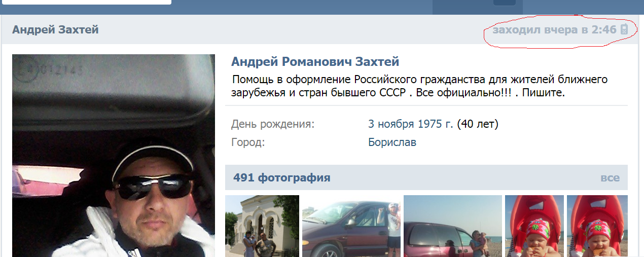This screenshot has width=644, height=257.
Task: Open the fourth thumbnail with baby in red seat
Action: point(534,226)
